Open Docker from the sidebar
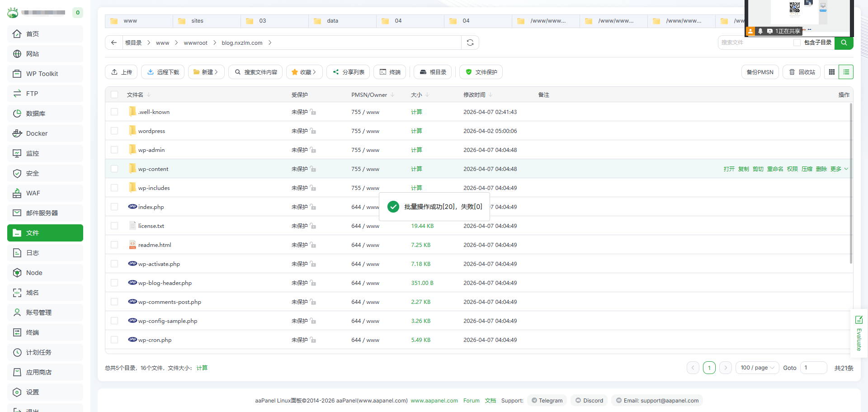The image size is (868, 412). click(x=45, y=133)
